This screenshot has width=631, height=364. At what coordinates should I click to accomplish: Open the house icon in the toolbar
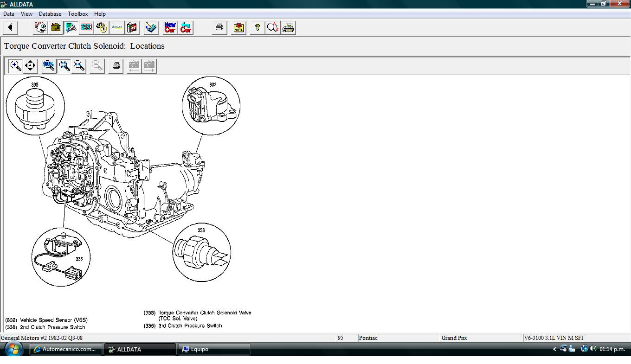pos(56,27)
